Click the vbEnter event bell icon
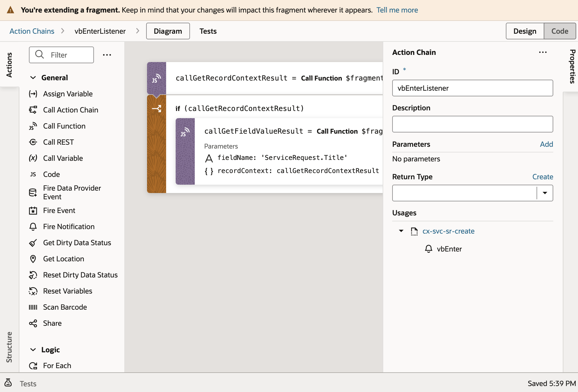The image size is (578, 392). point(429,249)
